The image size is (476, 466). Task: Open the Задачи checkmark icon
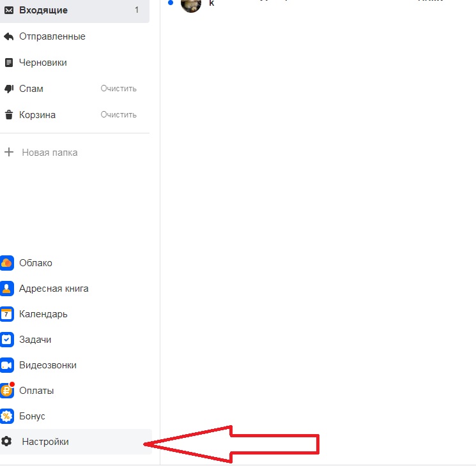pyautogui.click(x=6, y=340)
